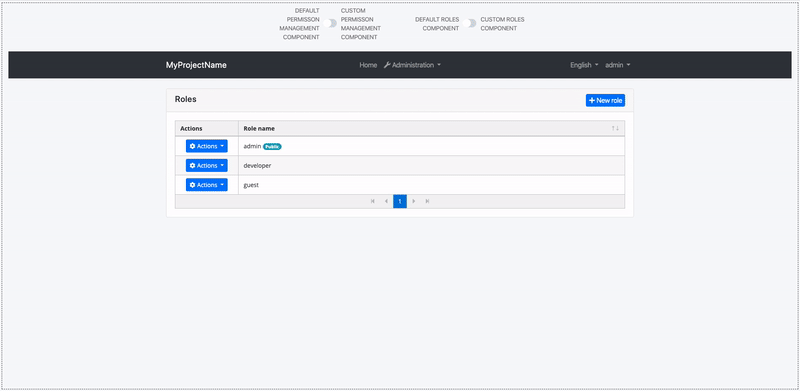Open the Administration menu

tap(412, 65)
